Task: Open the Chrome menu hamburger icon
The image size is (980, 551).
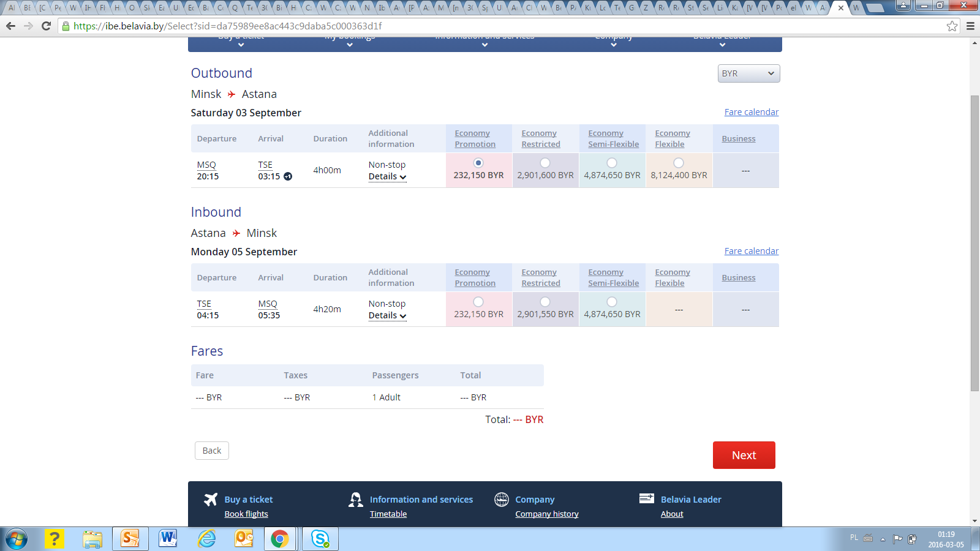Action: tap(970, 26)
